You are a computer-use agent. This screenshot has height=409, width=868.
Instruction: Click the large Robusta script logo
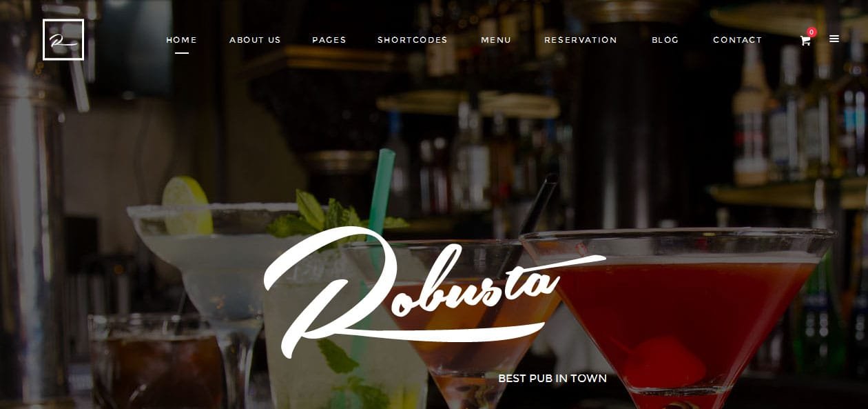[435, 291]
